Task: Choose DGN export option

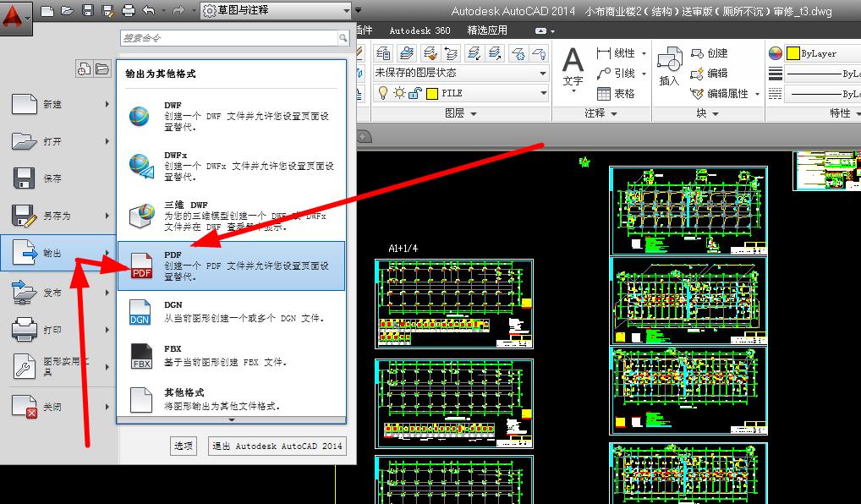Action: click(x=231, y=312)
